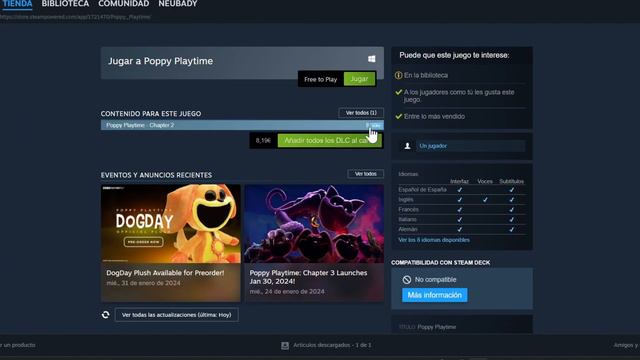640x360 pixels.
Task: Click the No compatible Steam Deck icon
Action: (407, 280)
